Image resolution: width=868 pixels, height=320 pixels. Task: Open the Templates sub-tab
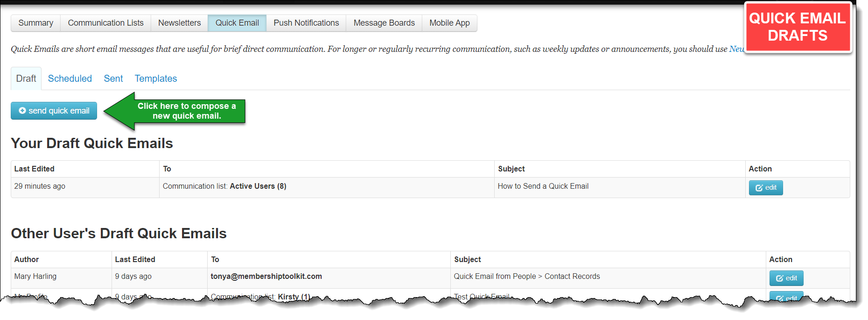coord(156,78)
